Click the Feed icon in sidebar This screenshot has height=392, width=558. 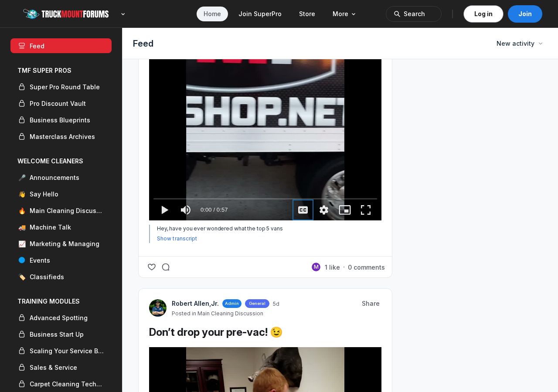tap(22, 46)
